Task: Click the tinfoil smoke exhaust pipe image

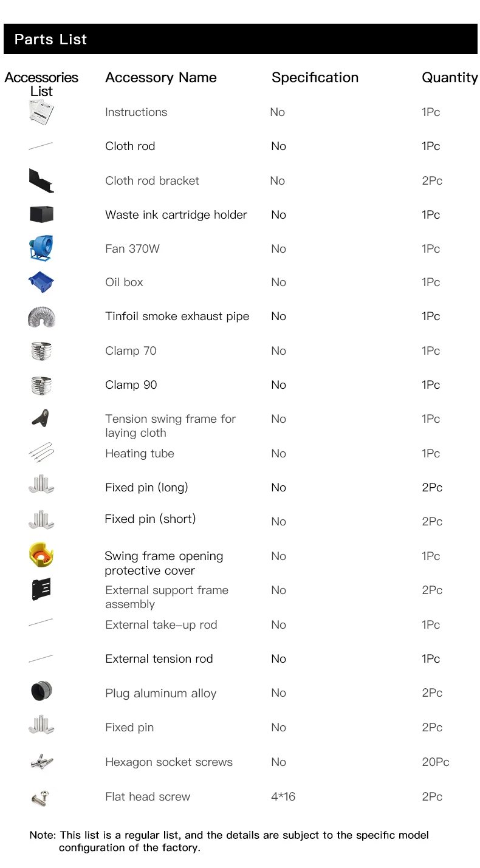Action: [41, 316]
